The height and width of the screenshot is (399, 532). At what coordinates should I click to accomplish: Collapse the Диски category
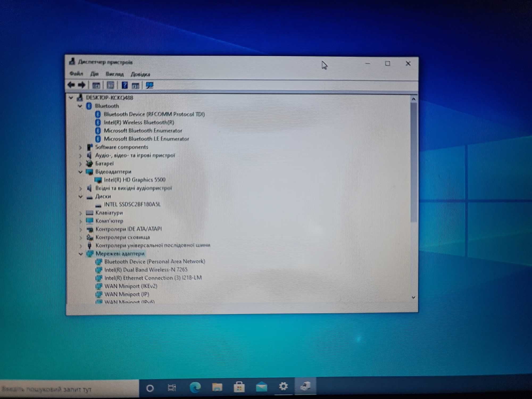80,197
